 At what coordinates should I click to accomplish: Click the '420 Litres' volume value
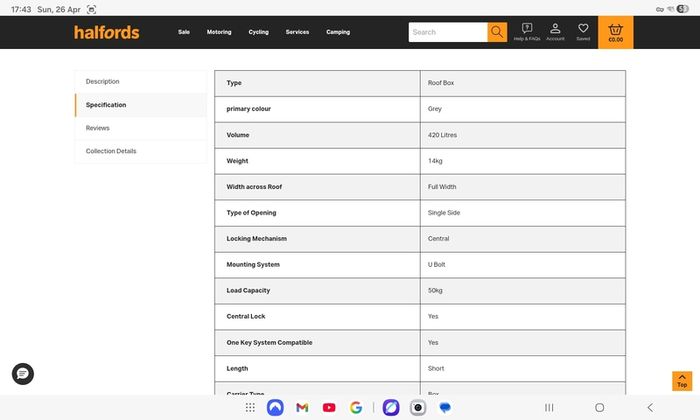442,135
